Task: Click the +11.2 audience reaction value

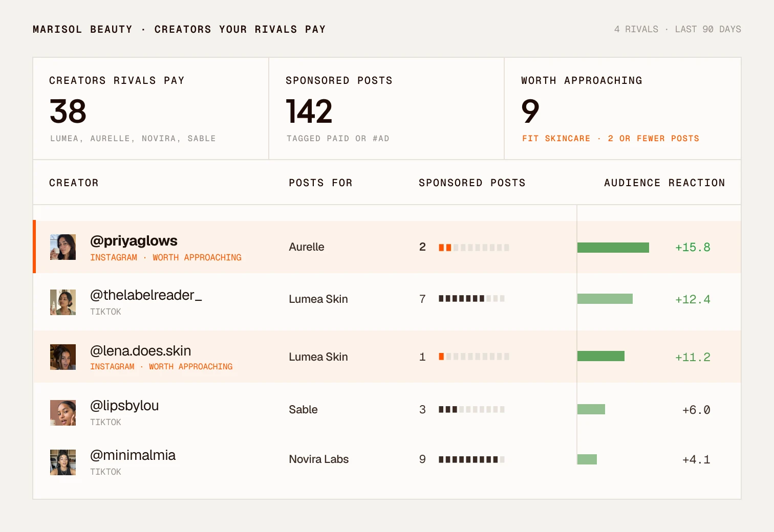Action: pos(693,358)
